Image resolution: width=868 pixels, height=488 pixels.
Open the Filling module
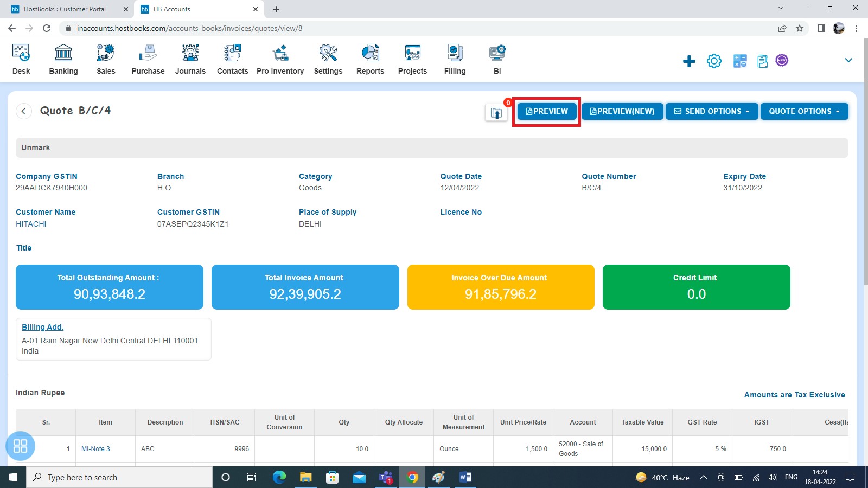point(455,60)
